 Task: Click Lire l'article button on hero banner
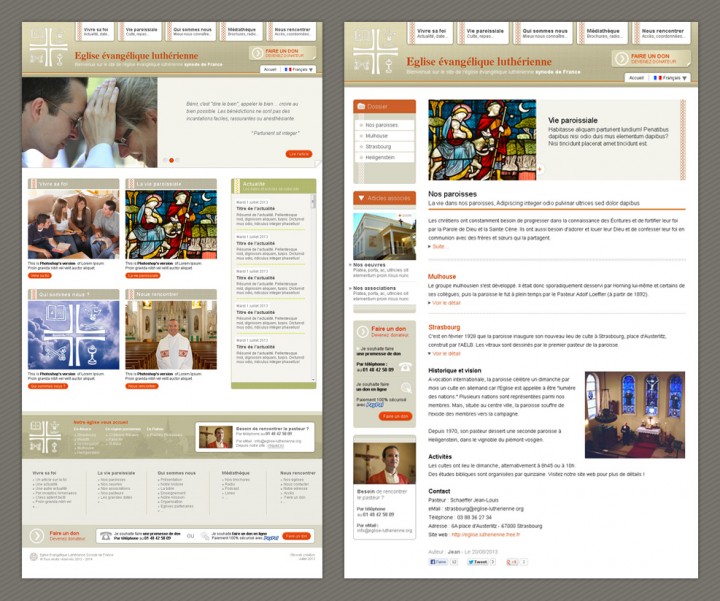pos(298,154)
